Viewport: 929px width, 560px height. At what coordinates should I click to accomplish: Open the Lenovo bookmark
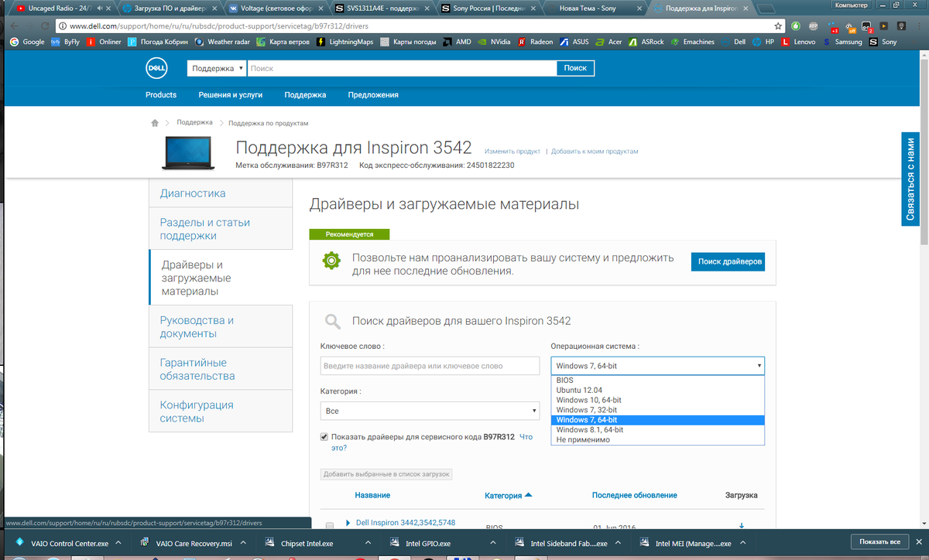(798, 42)
